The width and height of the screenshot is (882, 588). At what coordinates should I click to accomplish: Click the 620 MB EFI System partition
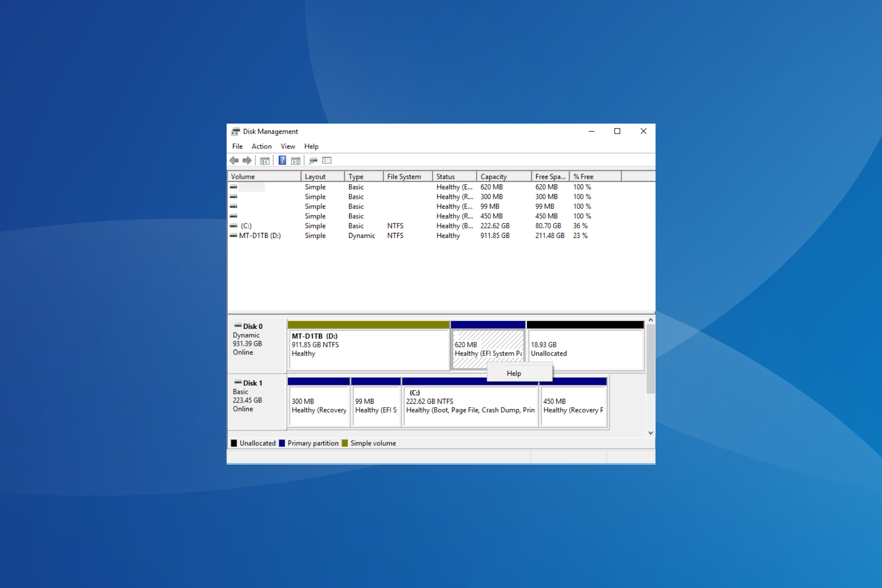point(486,344)
